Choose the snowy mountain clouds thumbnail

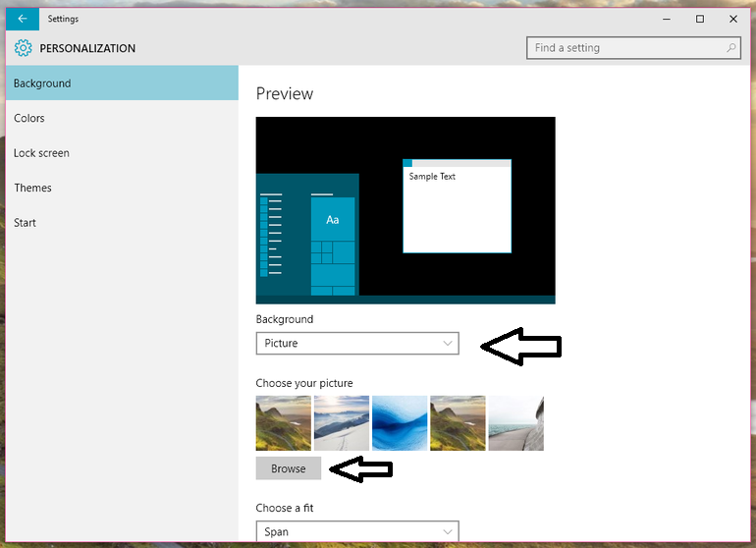tap(342, 423)
